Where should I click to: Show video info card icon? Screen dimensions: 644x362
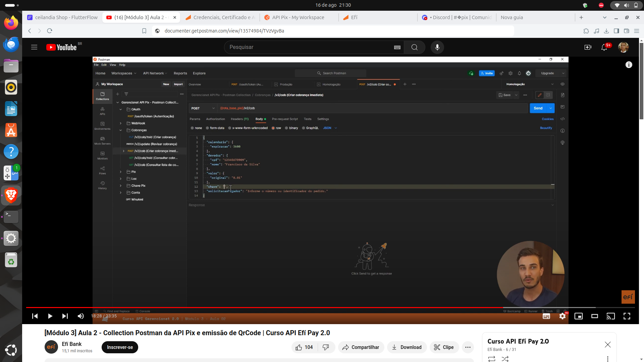pyautogui.click(x=629, y=65)
